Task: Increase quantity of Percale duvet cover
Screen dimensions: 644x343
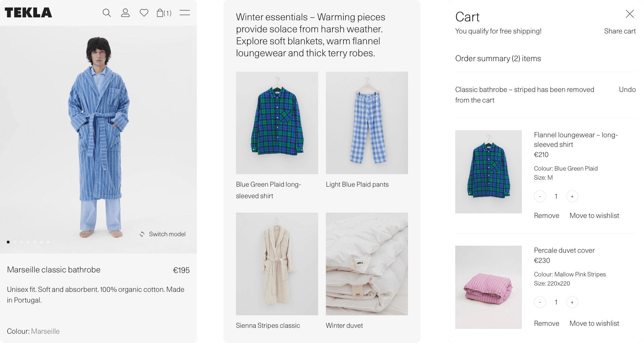Action: point(572,302)
